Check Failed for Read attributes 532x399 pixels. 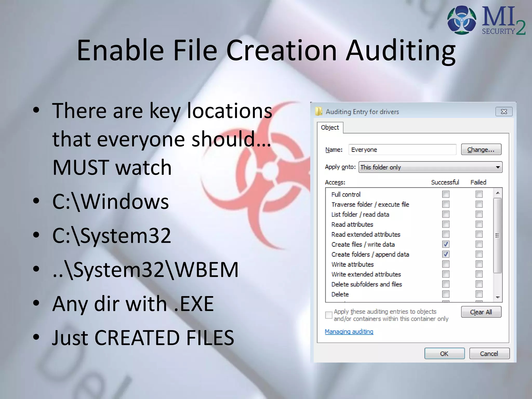pos(479,224)
